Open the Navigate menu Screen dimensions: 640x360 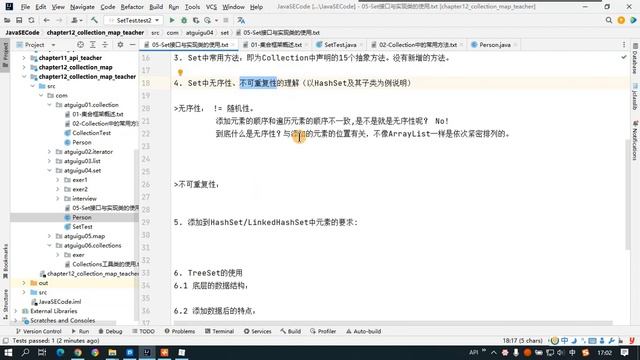coord(82,7)
